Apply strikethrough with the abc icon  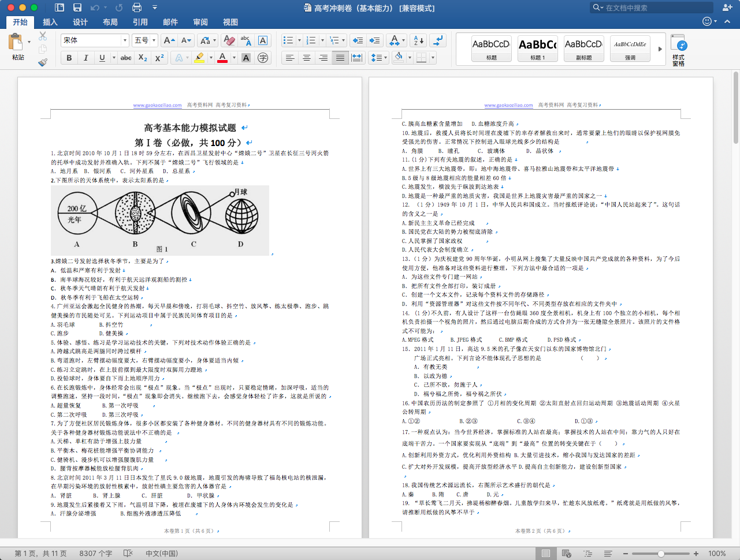click(x=126, y=58)
